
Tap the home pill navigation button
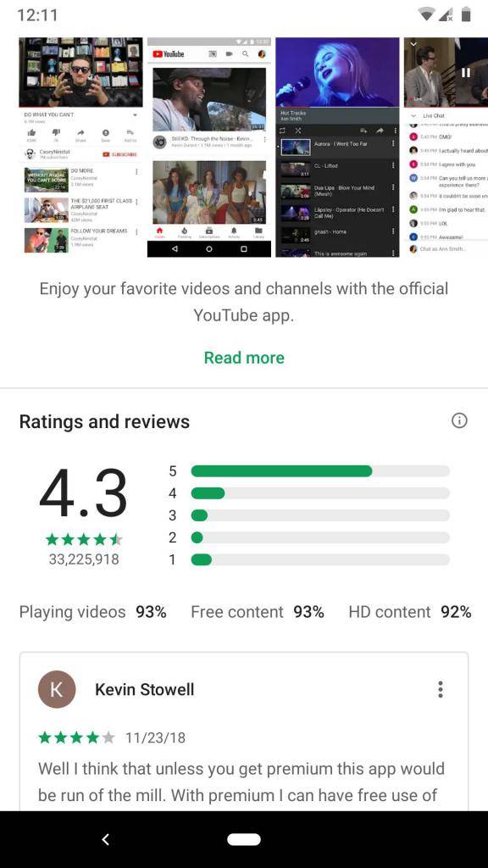pyautogui.click(x=244, y=839)
